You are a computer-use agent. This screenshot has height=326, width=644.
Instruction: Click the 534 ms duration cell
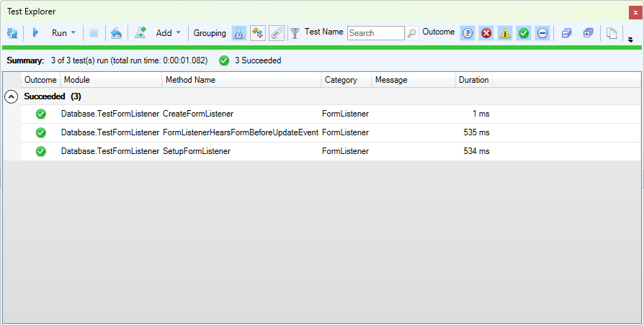click(x=476, y=151)
